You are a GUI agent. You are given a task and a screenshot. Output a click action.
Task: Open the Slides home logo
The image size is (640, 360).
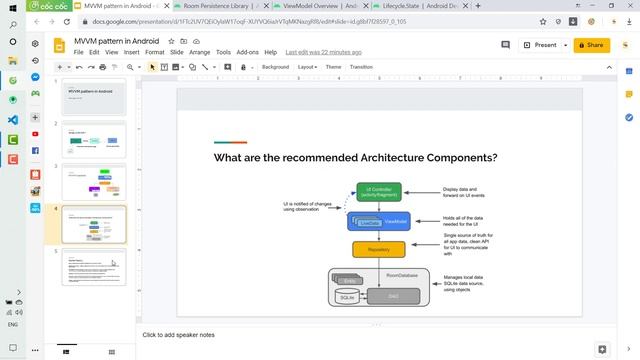pos(59,45)
